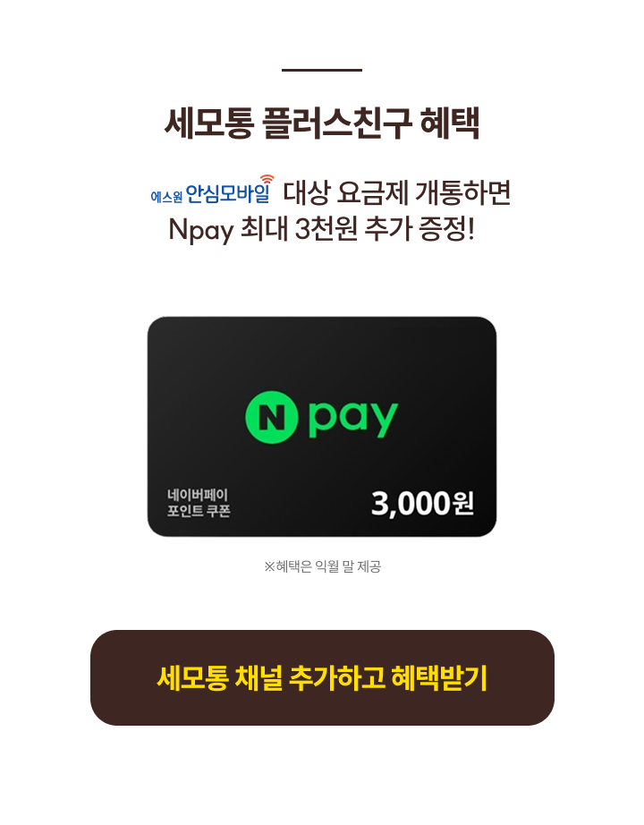Click the short dark divider line above heading
644x825 pixels.
click(322, 70)
